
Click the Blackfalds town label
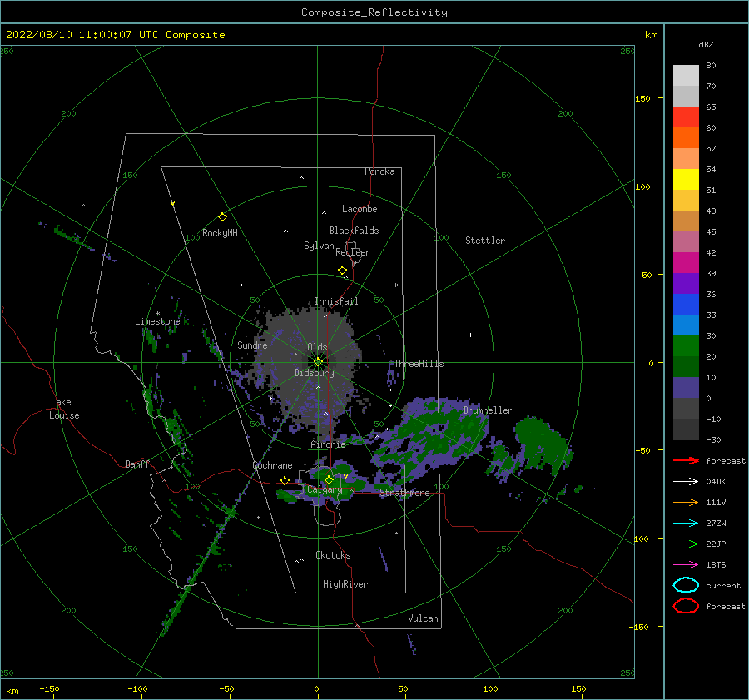pos(354,231)
